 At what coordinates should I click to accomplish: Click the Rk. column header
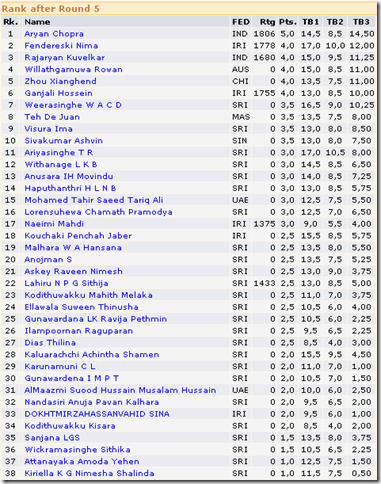[x=11, y=22]
